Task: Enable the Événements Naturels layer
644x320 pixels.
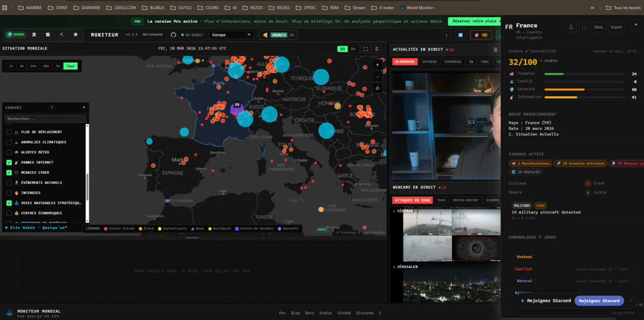Action: click(x=9, y=183)
